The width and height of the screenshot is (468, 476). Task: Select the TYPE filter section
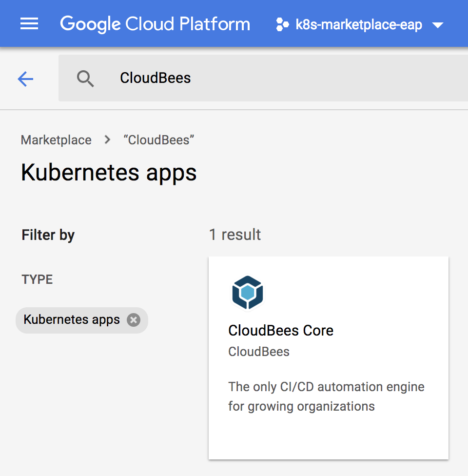click(x=37, y=279)
